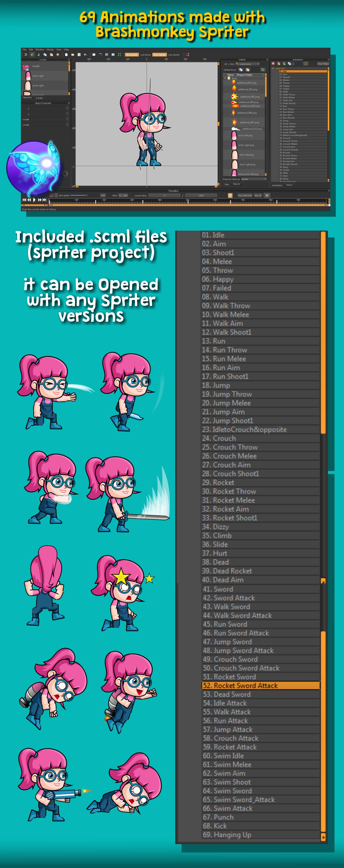Click the green refresh icon in Palette
Image resolution: width=344 pixels, height=868 pixels.
263,70
